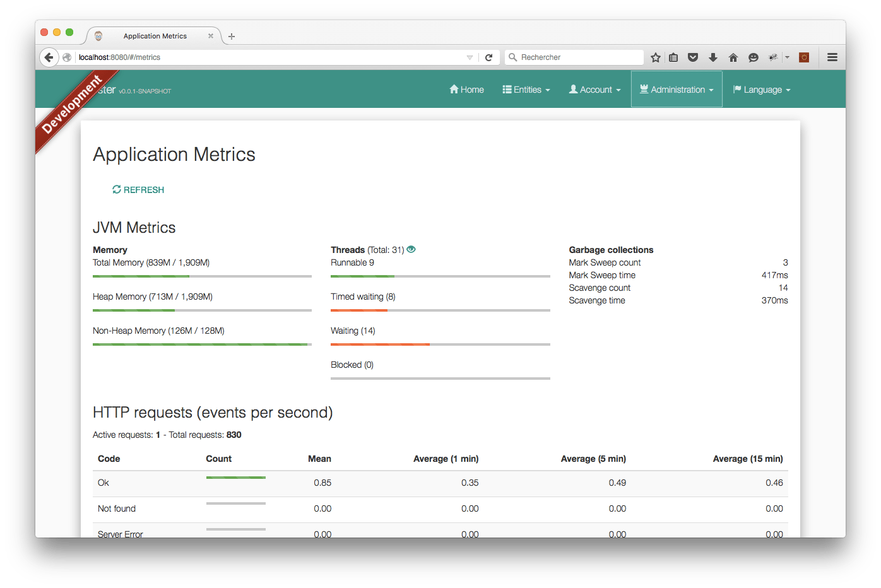The width and height of the screenshot is (881, 588).
Task: Open the Account dropdown menu
Action: click(594, 89)
